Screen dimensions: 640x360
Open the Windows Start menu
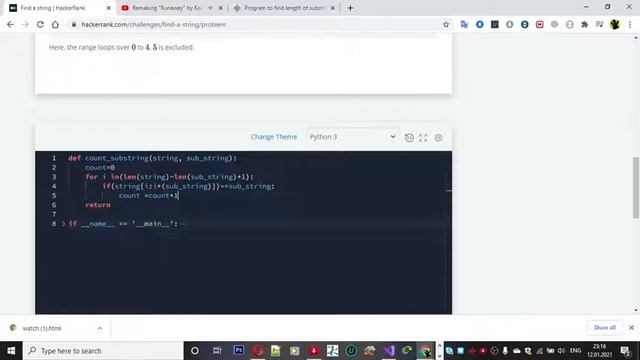[11, 351]
